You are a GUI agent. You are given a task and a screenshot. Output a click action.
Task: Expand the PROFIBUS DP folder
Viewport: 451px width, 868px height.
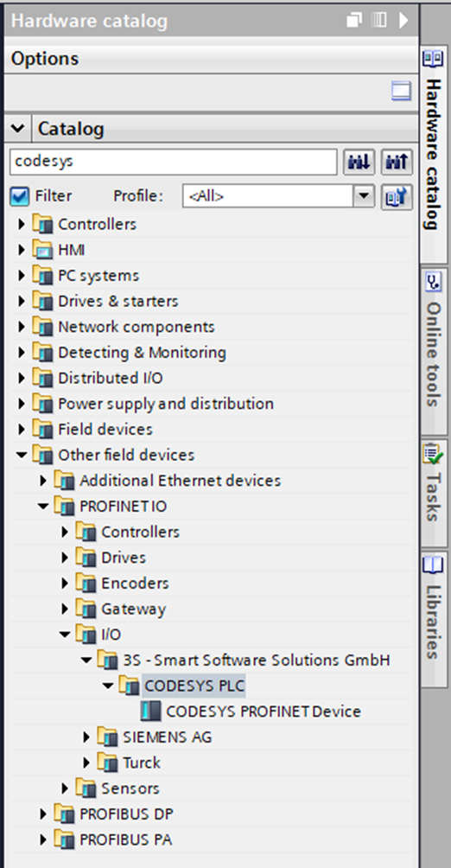[x=43, y=814]
